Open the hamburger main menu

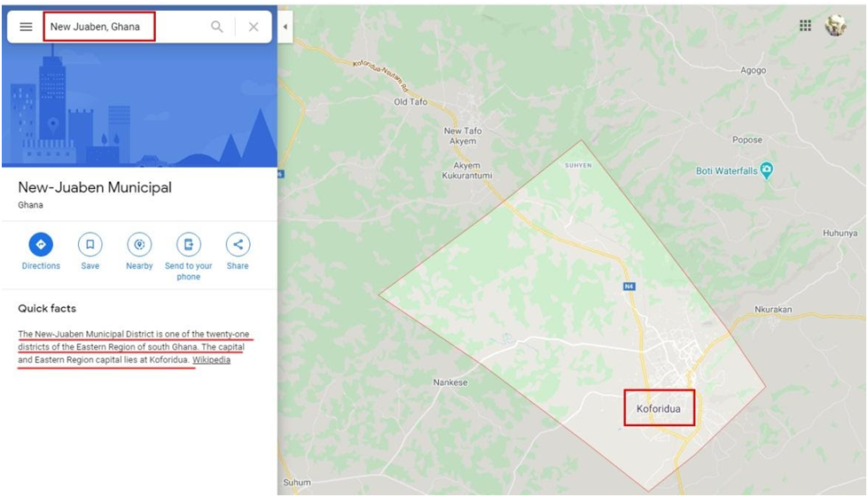click(26, 27)
